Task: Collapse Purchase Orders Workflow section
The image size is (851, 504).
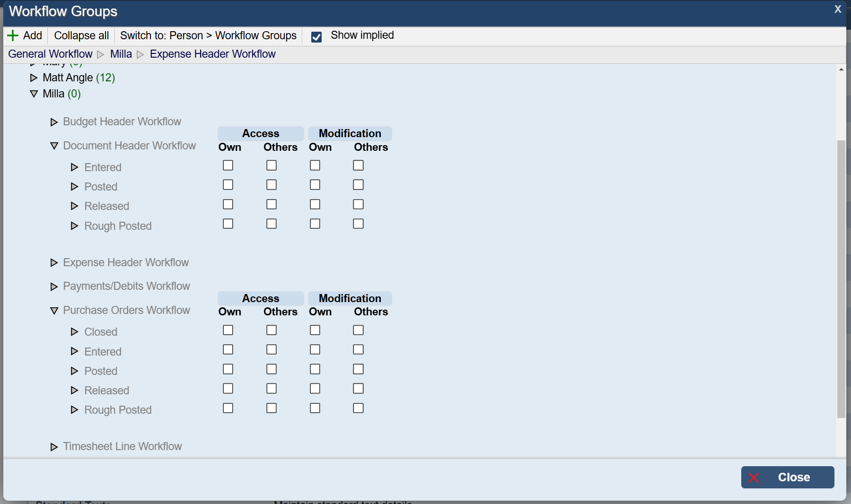Action: tap(54, 311)
